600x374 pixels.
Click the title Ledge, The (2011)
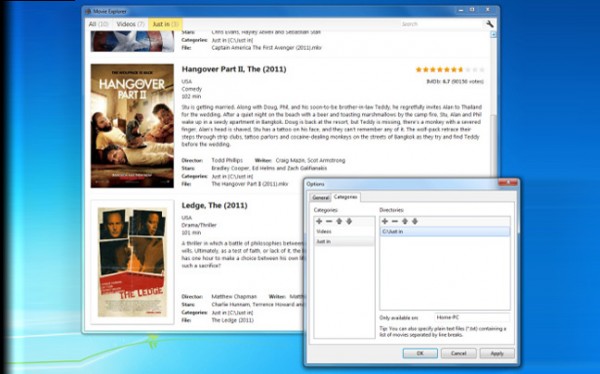click(214, 206)
